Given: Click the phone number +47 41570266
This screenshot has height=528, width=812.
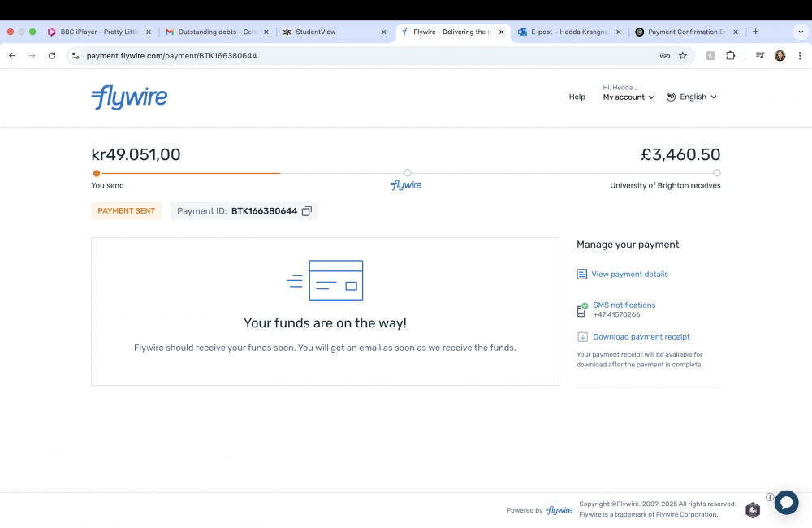Looking at the screenshot, I should 616,314.
